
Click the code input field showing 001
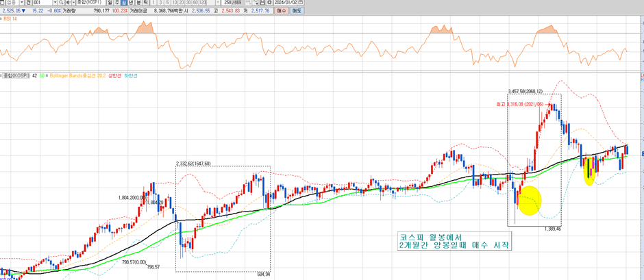click(42, 2)
